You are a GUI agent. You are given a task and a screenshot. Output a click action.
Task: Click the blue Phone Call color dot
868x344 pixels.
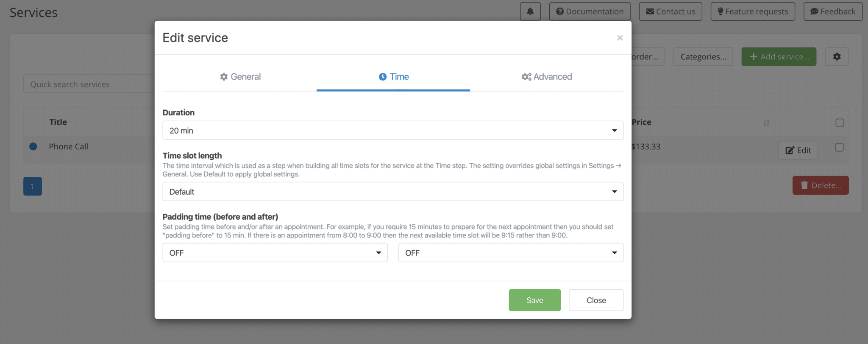33,146
